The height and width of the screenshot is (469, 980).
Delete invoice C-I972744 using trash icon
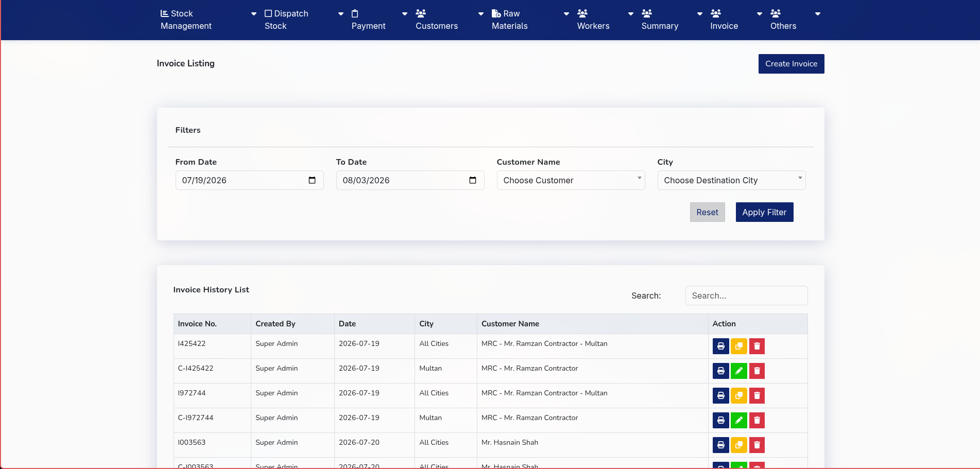pos(757,420)
